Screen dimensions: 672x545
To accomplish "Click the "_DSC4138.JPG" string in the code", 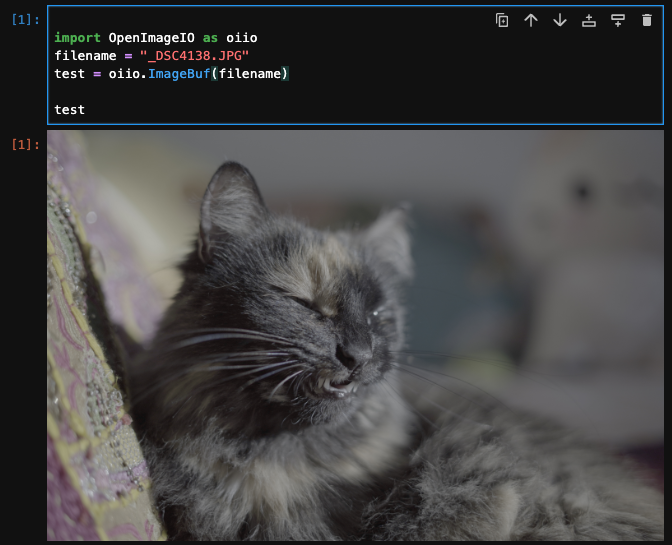I will (x=194, y=56).
